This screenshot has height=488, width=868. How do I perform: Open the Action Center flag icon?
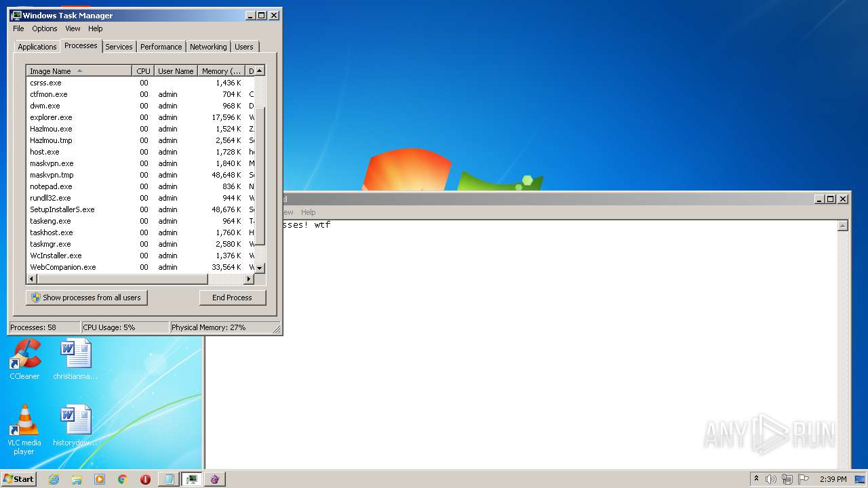tap(804, 479)
